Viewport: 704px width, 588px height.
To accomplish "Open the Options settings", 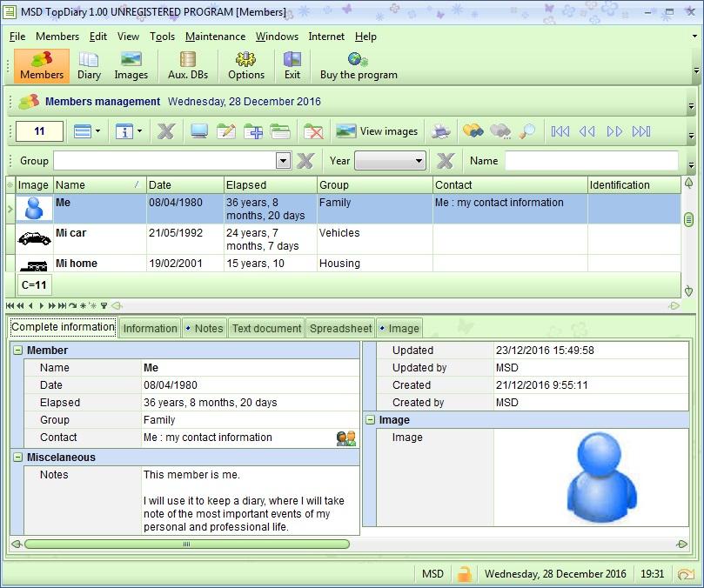I will click(246, 66).
